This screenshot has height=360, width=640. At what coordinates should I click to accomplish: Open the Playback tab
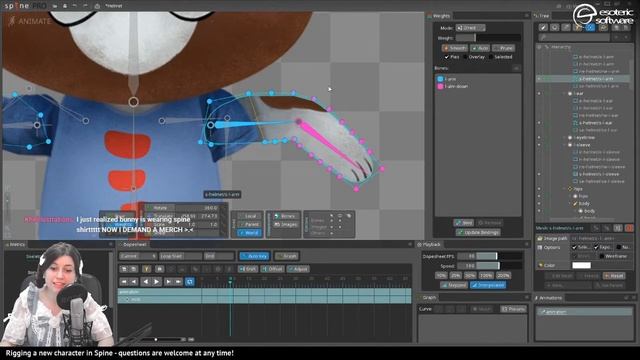click(429, 244)
